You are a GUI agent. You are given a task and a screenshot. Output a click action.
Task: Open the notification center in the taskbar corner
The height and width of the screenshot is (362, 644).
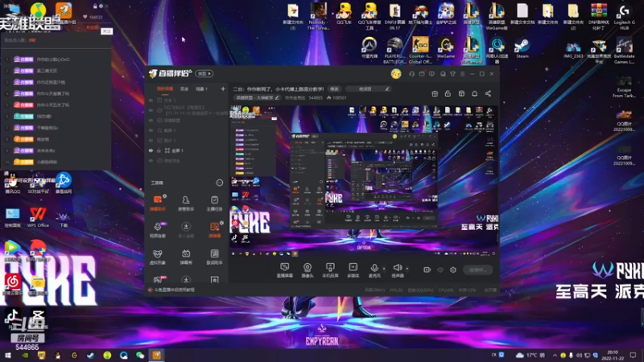click(633, 355)
